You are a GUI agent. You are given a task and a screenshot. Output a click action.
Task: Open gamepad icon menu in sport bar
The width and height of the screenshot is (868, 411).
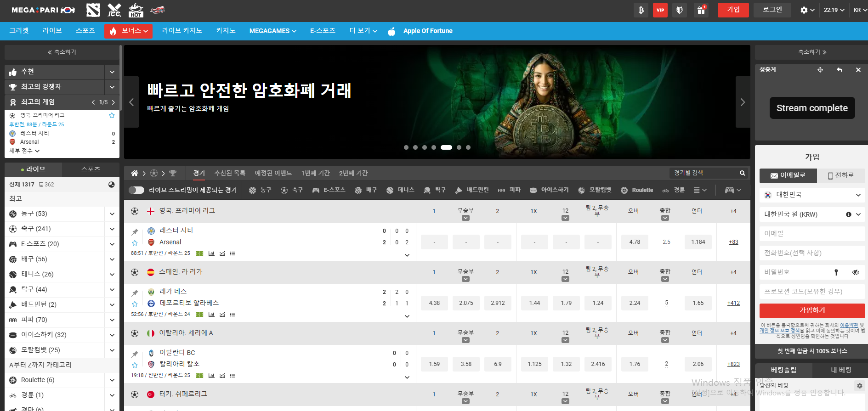[x=733, y=190]
